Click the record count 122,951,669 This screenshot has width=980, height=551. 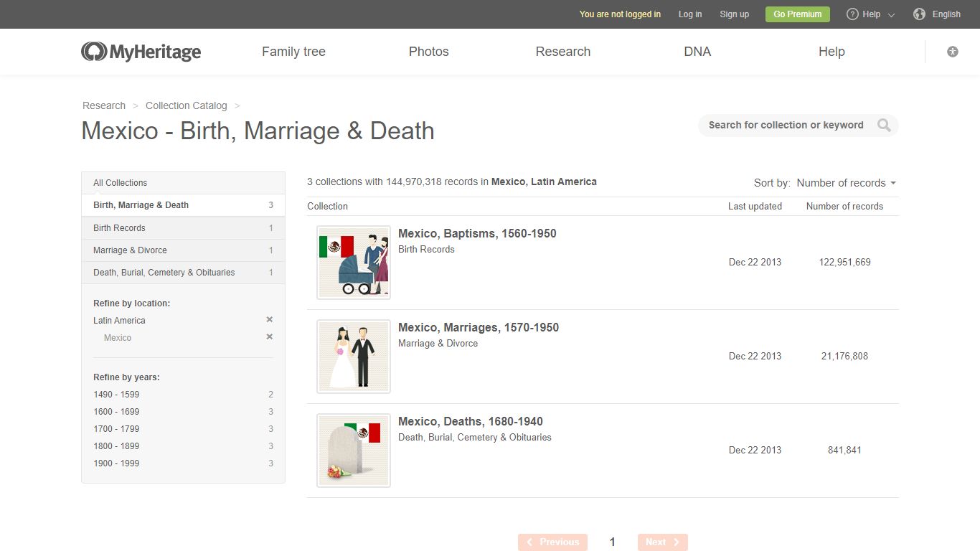coord(844,263)
